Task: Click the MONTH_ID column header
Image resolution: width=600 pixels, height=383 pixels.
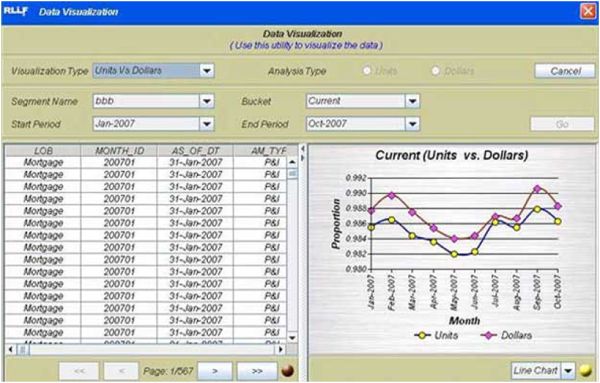Action: [x=119, y=151]
